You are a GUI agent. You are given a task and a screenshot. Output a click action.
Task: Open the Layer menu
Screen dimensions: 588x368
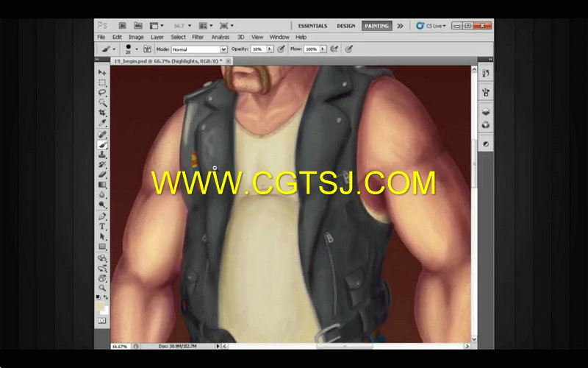point(157,38)
